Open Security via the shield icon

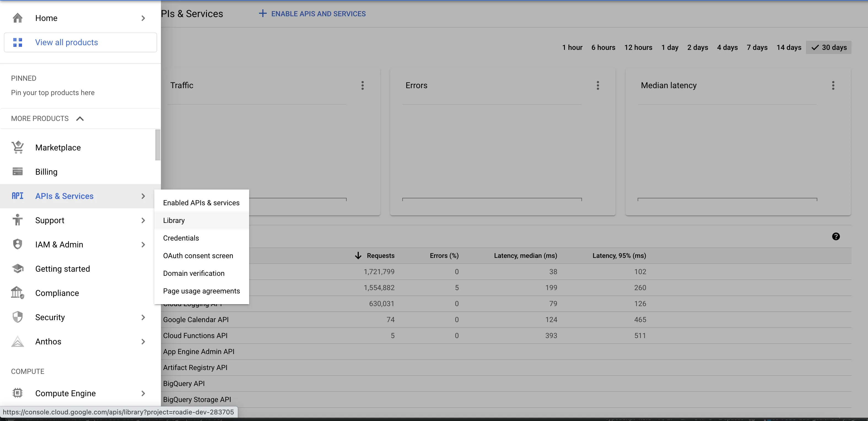18,317
